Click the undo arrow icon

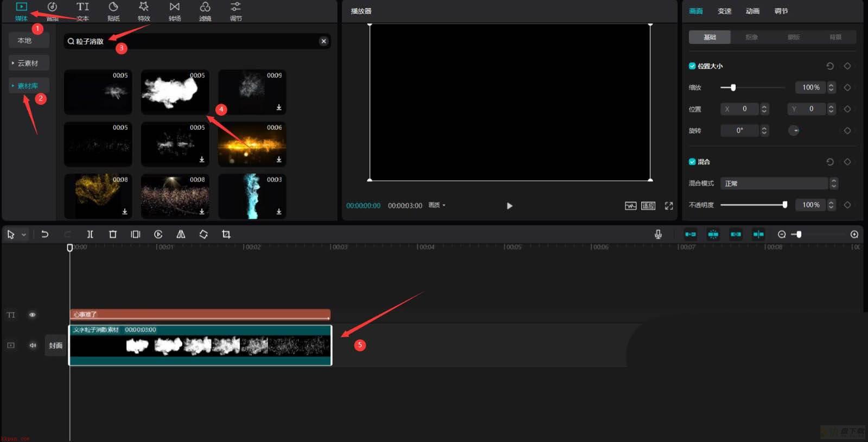44,234
